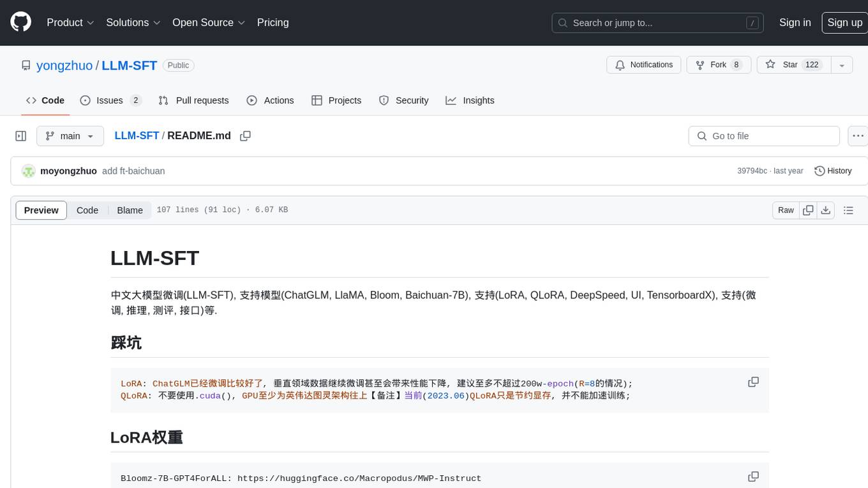This screenshot has width=868, height=488.
Task: Switch to the Code tab
Action: click(45, 100)
